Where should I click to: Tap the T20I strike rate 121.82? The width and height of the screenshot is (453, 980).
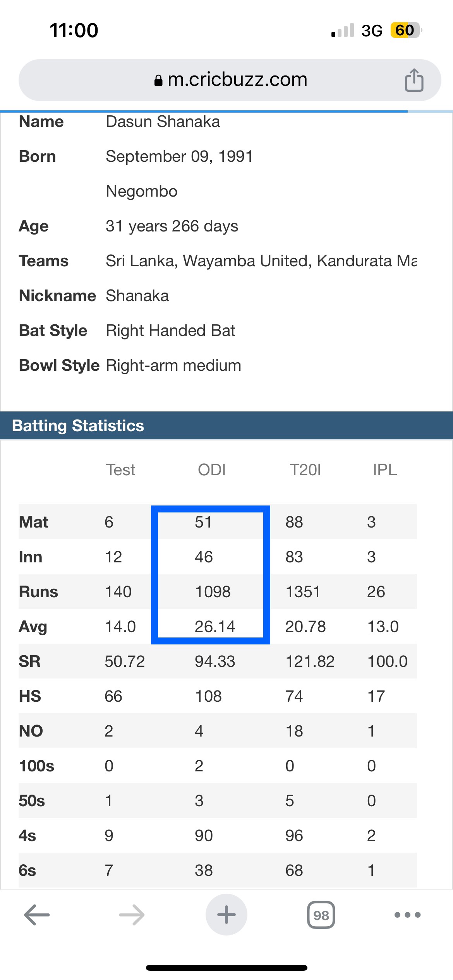tap(310, 661)
